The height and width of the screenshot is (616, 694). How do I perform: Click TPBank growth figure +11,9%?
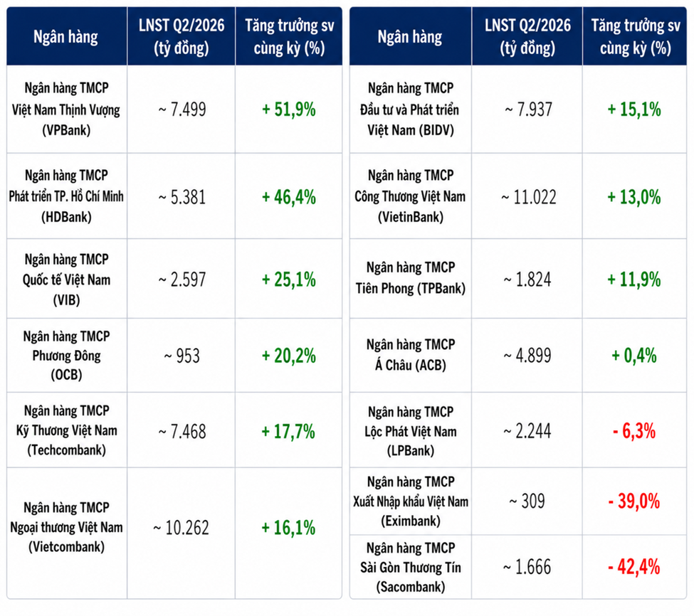(x=633, y=280)
